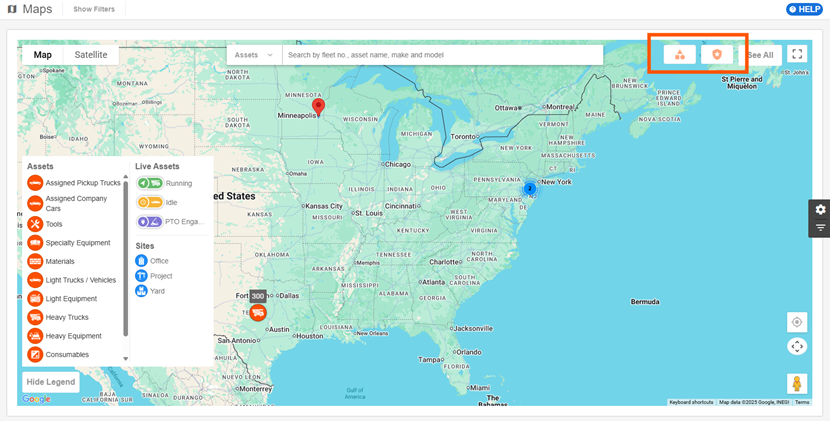
Task: Click the Chicago city label
Action: coord(398,164)
